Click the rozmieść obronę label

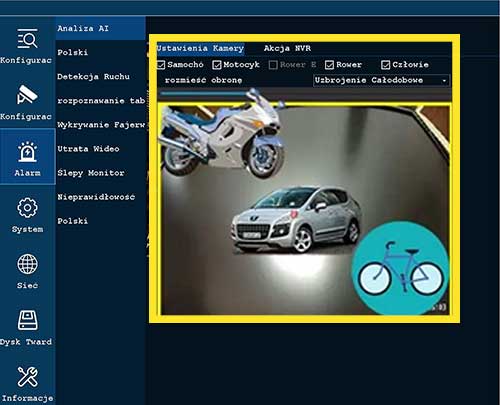click(203, 80)
